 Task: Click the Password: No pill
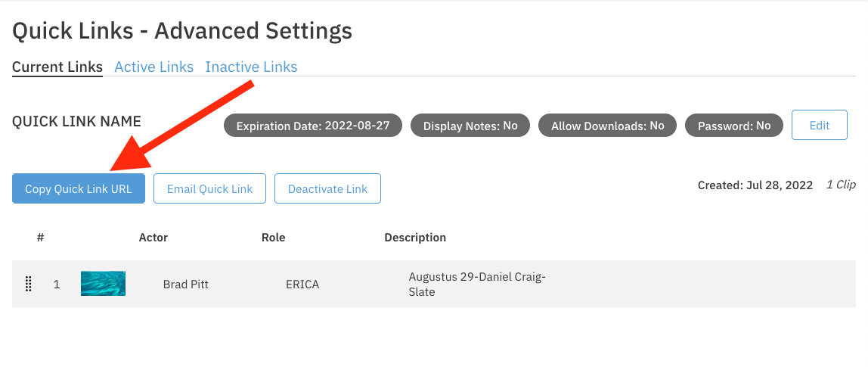pos(733,126)
